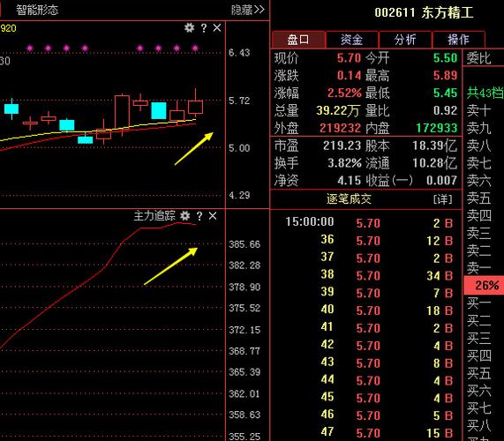Switch to the 资金 tab
Viewport: 504px width, 441px height.
(352, 40)
